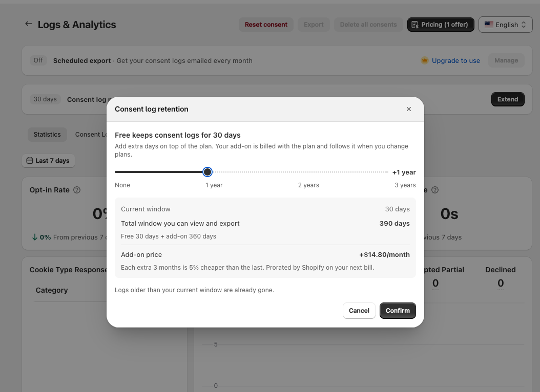Click Delete all consents button
The image size is (540, 392).
[x=368, y=25]
